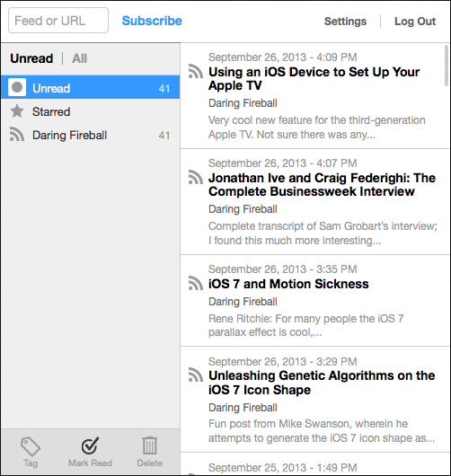This screenshot has width=451, height=476.
Task: Select the Daring Fireball feed row
Action: click(x=91, y=135)
